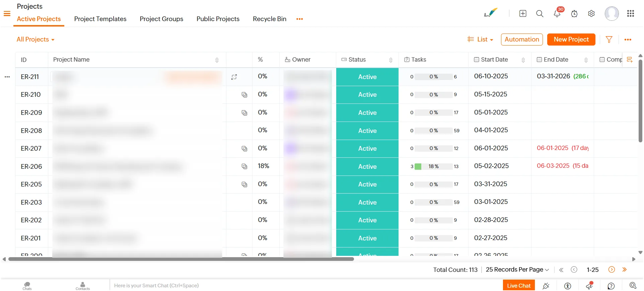644x291 pixels.
Task: Open the stopwatch timer icon
Action: 574,13
